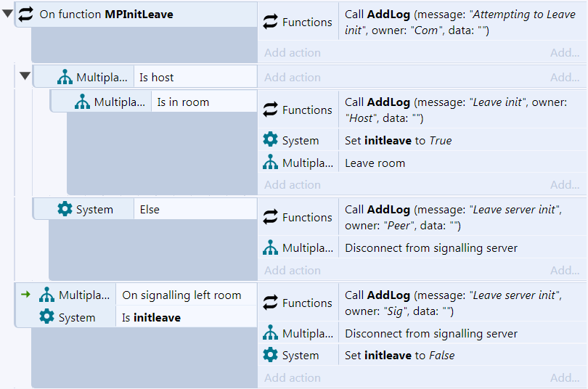The image size is (588, 389).
Task: Click gear icon for Set initleave to True
Action: point(270,140)
